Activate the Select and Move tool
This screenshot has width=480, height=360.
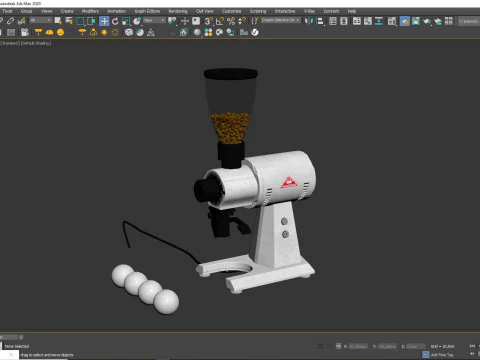[104, 21]
